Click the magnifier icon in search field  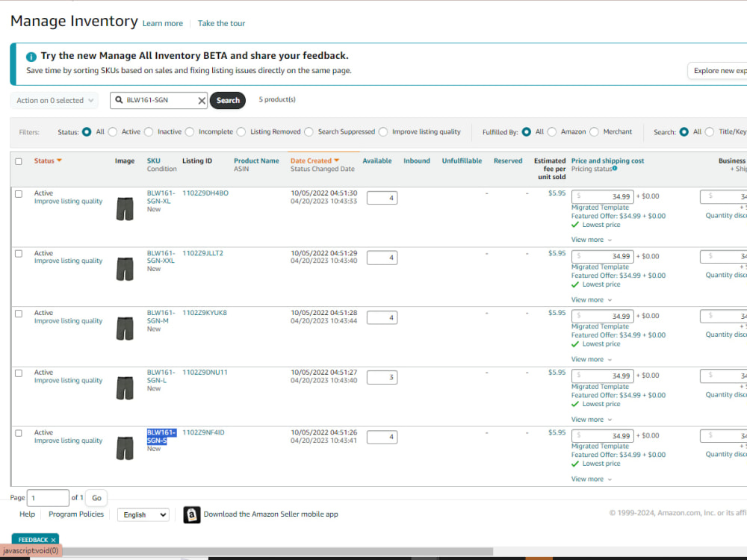tap(119, 100)
